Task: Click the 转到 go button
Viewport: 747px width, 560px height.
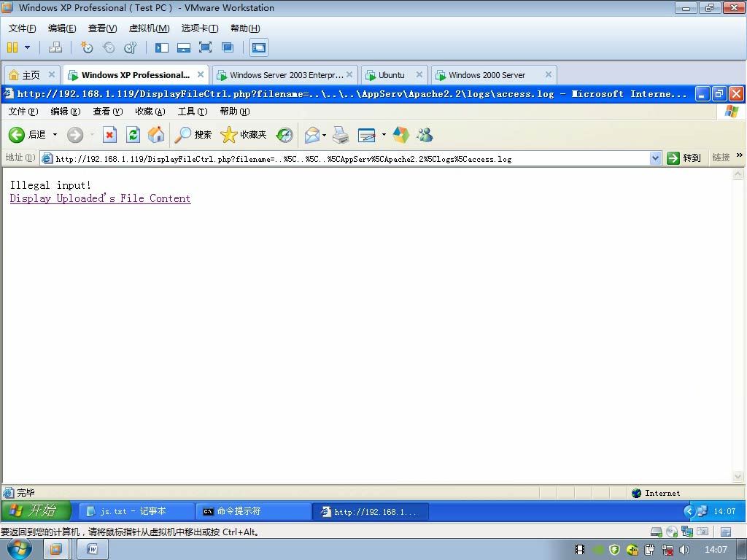Action: (x=684, y=158)
